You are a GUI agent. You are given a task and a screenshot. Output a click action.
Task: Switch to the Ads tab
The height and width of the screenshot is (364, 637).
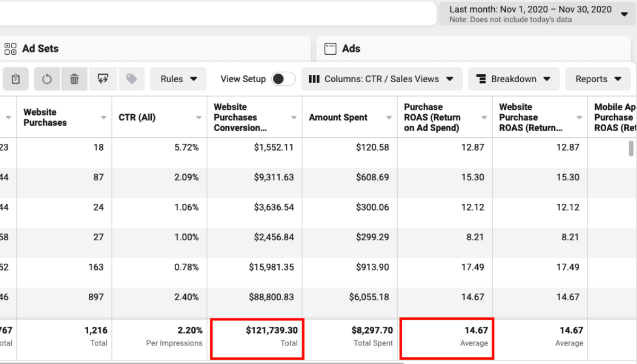pyautogui.click(x=351, y=49)
